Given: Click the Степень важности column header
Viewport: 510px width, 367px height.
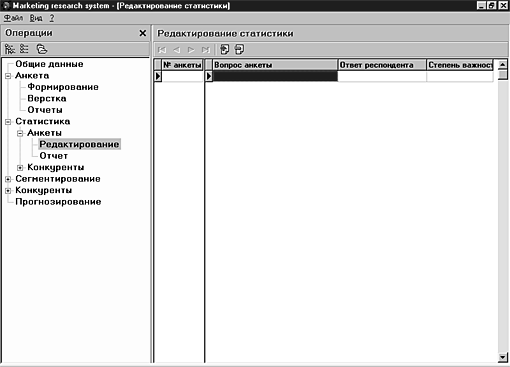Looking at the screenshot, I should (460, 65).
